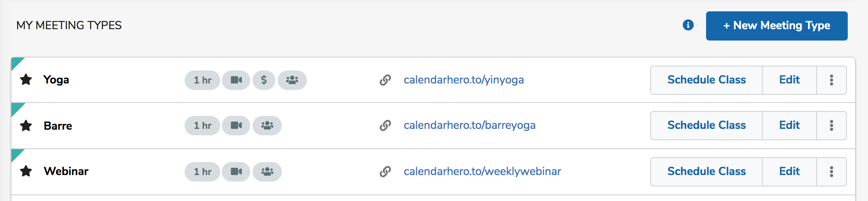Click link icon beside calendarhero.to/weeklywebinar

click(x=385, y=171)
